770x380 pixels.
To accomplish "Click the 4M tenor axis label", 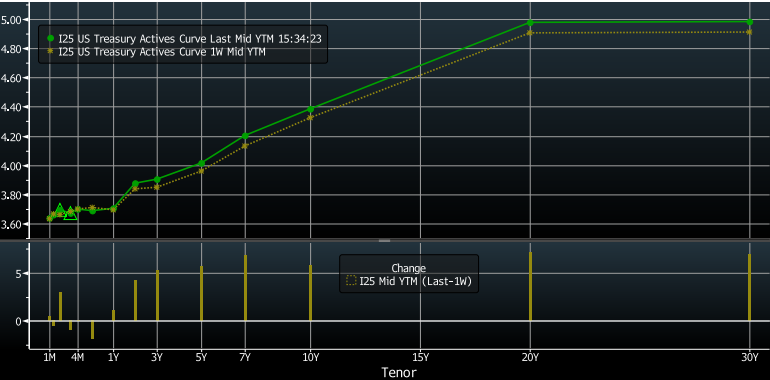I will coord(77,357).
